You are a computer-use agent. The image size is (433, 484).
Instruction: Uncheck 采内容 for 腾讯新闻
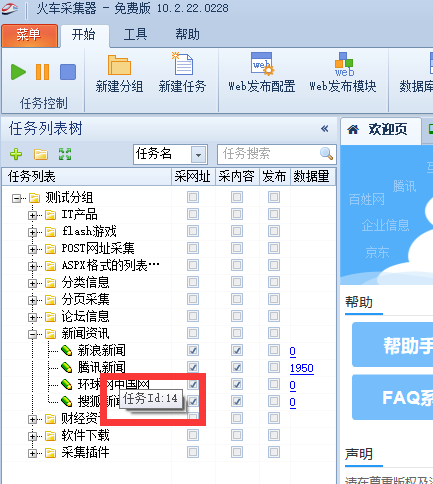237,367
